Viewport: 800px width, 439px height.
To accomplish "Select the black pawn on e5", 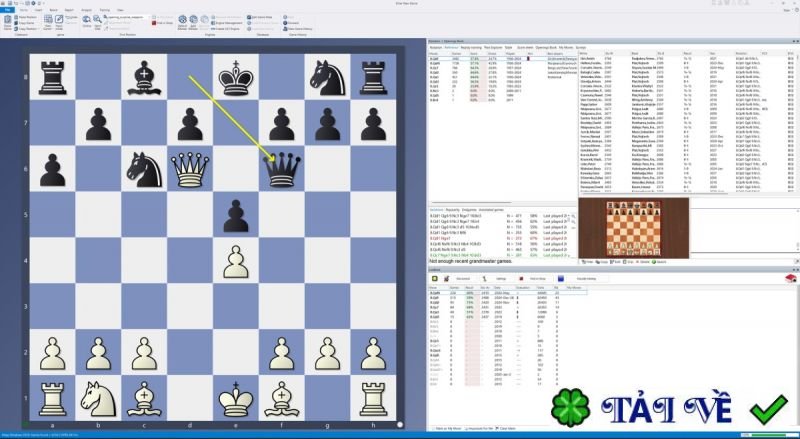I will [236, 214].
